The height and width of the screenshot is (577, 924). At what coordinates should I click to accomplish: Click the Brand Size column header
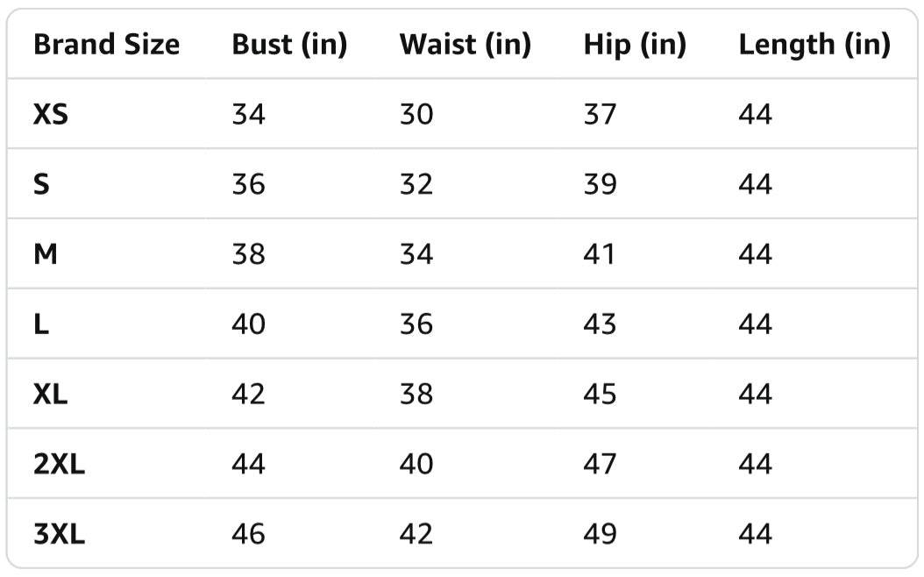107,45
